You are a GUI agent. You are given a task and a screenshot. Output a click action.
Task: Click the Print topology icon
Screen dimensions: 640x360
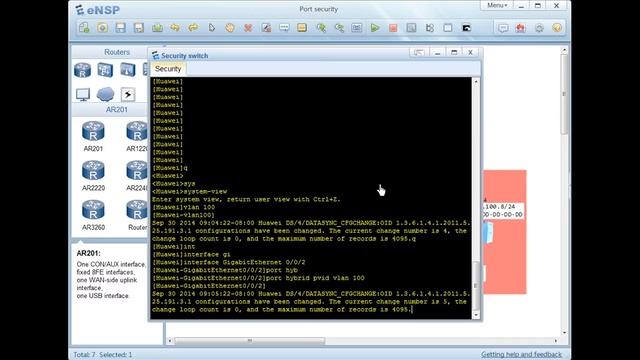[x=157, y=28]
